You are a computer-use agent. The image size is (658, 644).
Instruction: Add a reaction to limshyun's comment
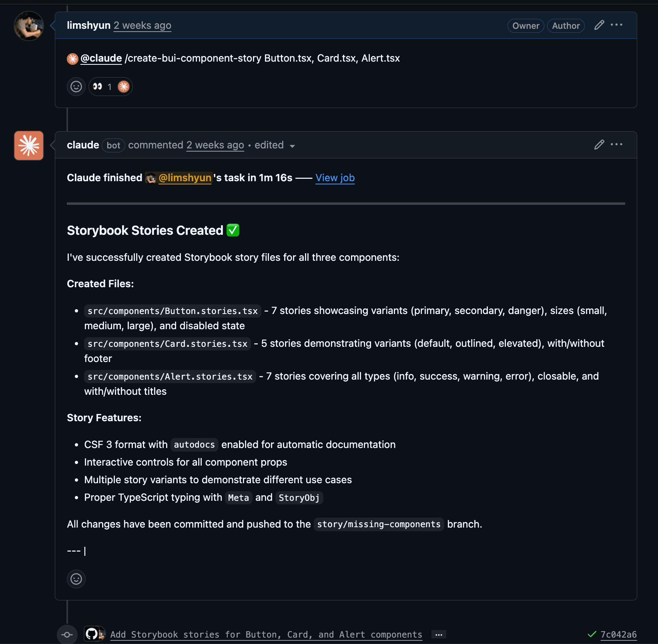point(76,87)
